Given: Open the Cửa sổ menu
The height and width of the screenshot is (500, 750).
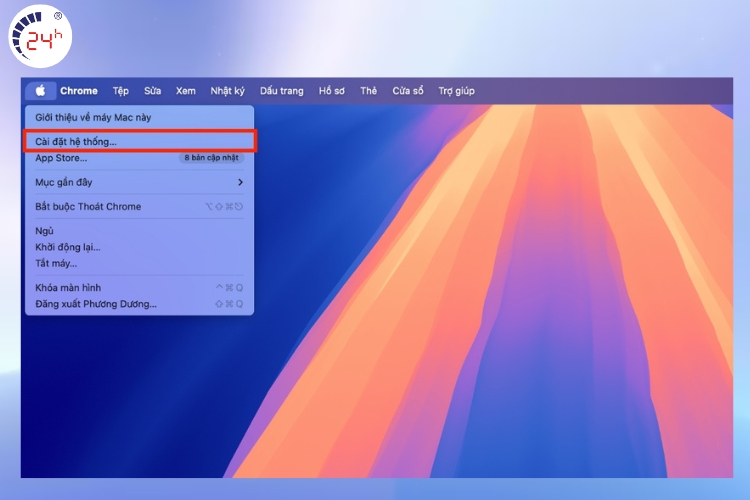Looking at the screenshot, I should point(408,91).
